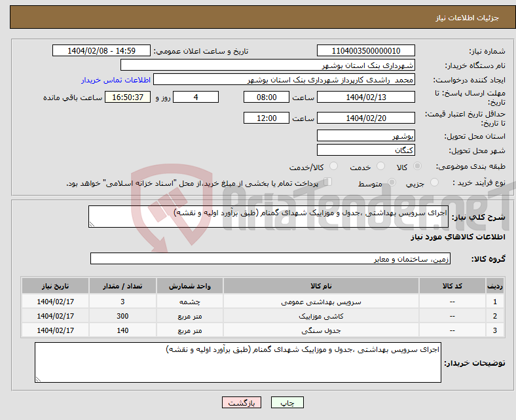The height and width of the screenshot is (420, 516).
Task: Select the متوسط purchase type radio
Action: click(392, 183)
